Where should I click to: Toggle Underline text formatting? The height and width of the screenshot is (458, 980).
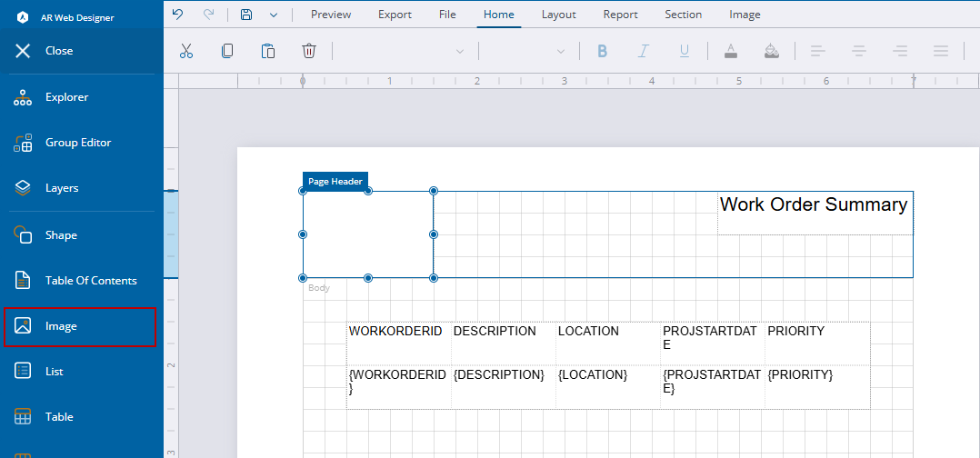(684, 51)
